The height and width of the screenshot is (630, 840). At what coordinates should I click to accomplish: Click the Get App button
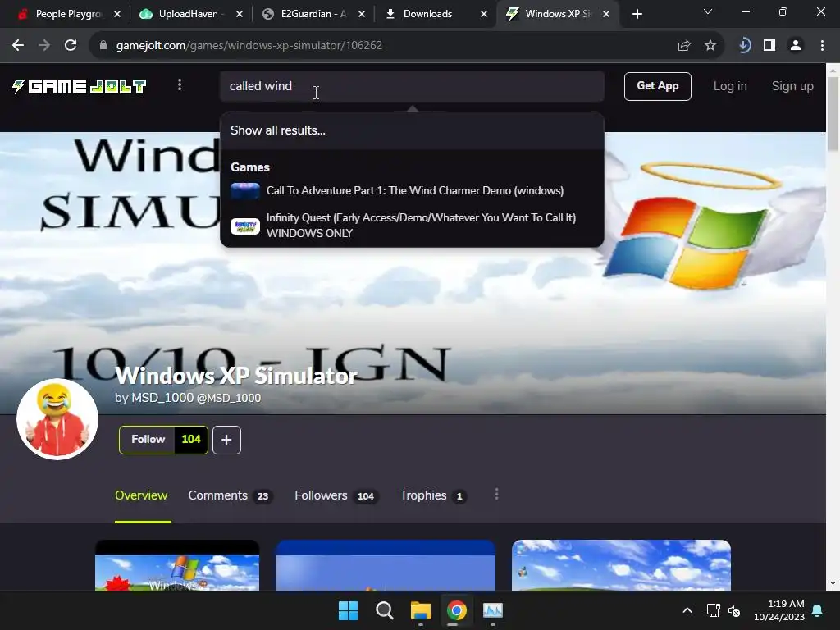[x=657, y=86]
